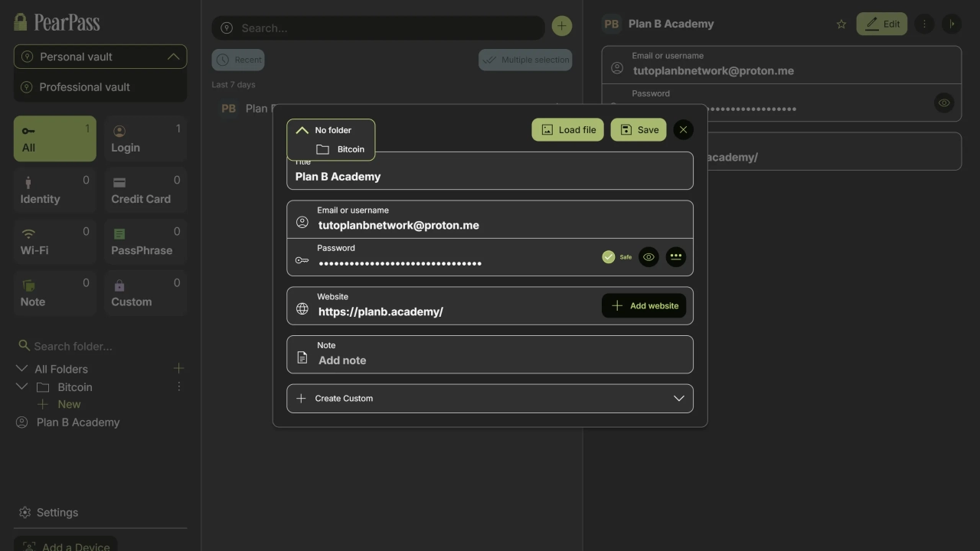This screenshot has height=551, width=980.
Task: Reveal password in the right details panel
Action: click(944, 103)
